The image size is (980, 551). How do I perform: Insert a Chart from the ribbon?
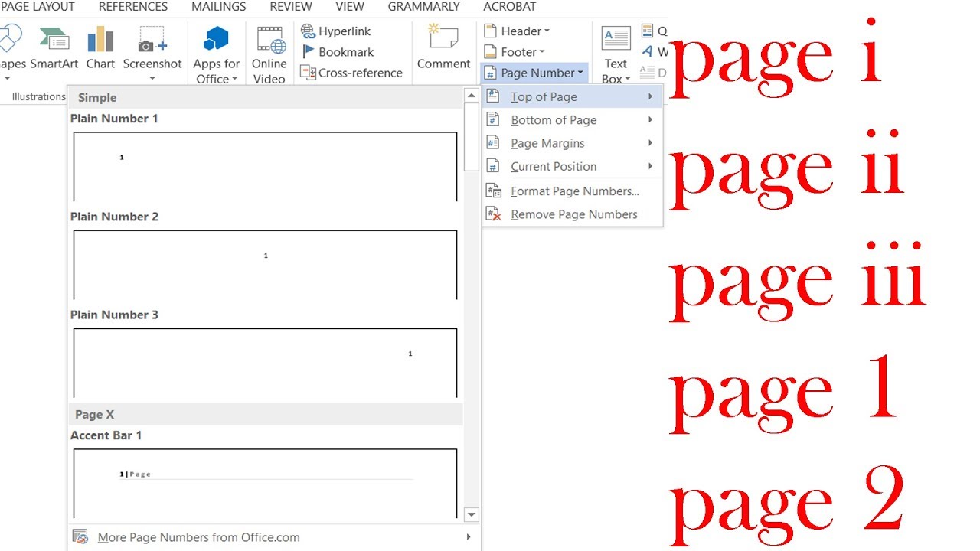point(100,48)
